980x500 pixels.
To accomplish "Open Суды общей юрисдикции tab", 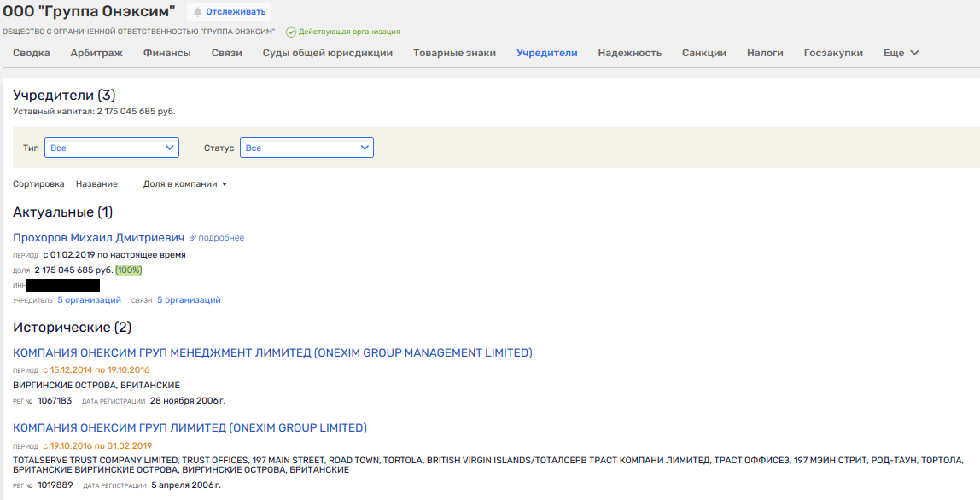I will [328, 53].
